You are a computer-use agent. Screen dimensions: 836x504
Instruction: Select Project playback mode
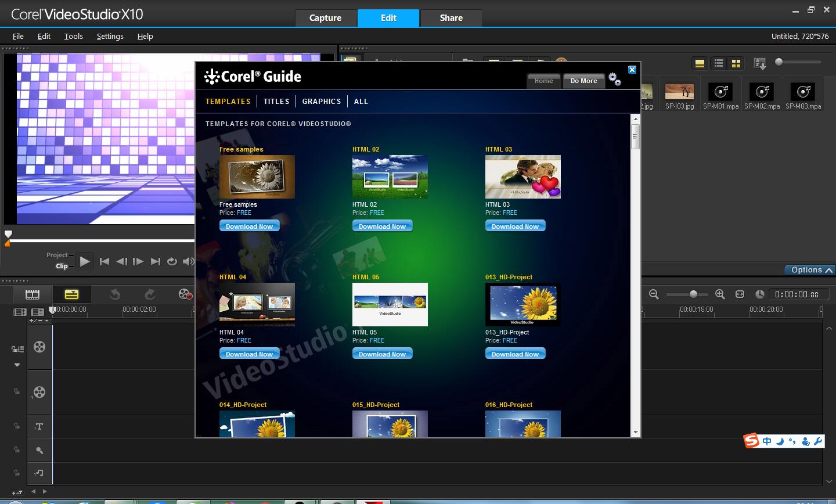(x=57, y=255)
